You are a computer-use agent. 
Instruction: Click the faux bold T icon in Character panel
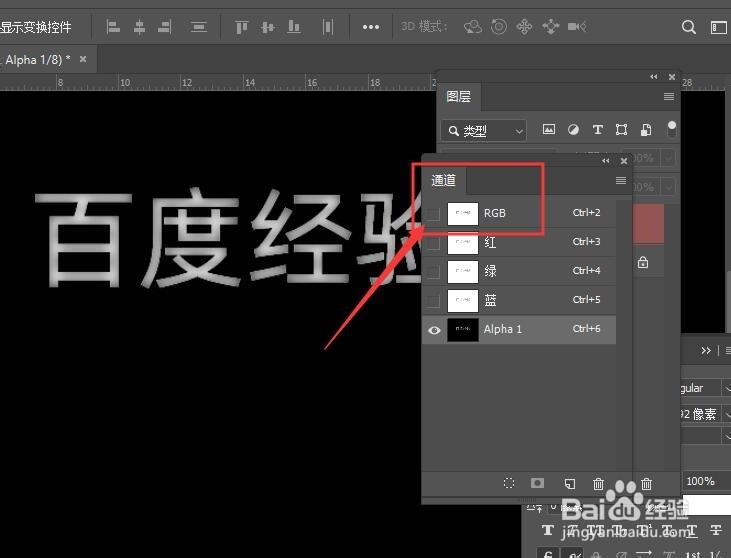coord(548,530)
